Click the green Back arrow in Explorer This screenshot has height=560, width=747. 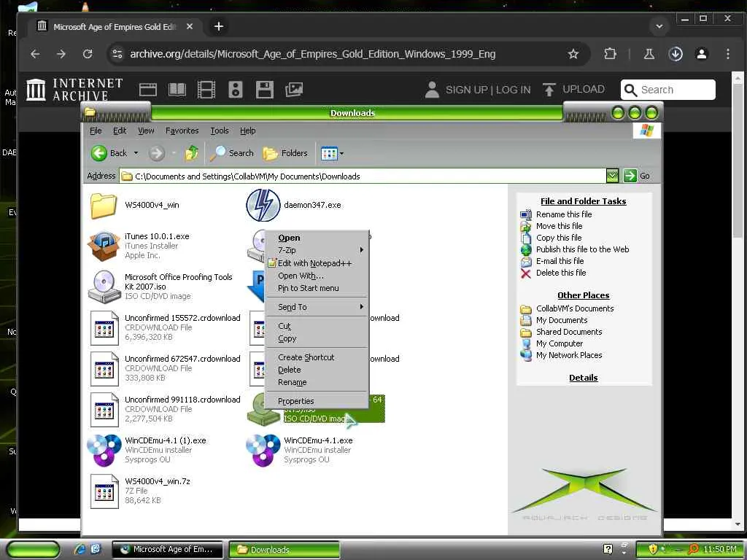[x=99, y=153]
